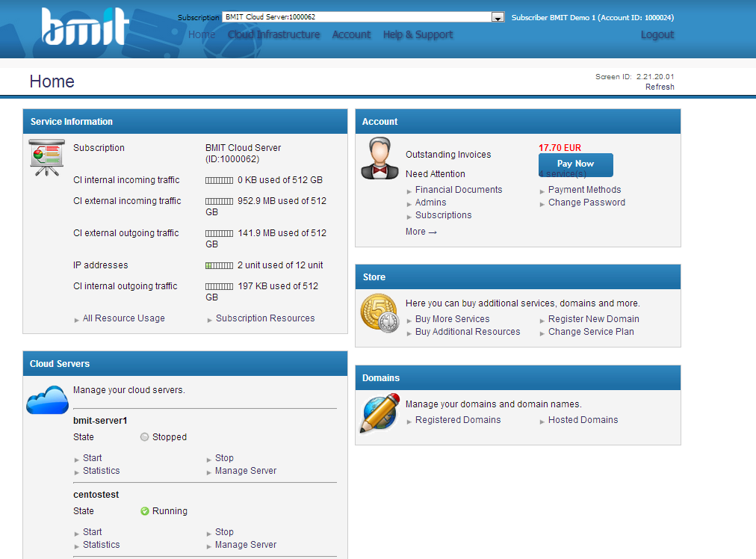Viewport: 756px width, 559px height.
Task: Click the blue cloud icon in Cloud Servers
Action: 47,400
